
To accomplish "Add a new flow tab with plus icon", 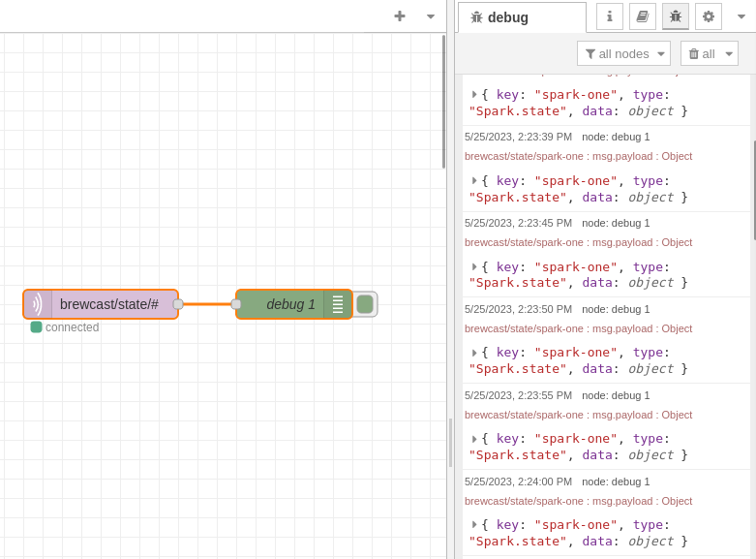I will pyautogui.click(x=400, y=16).
